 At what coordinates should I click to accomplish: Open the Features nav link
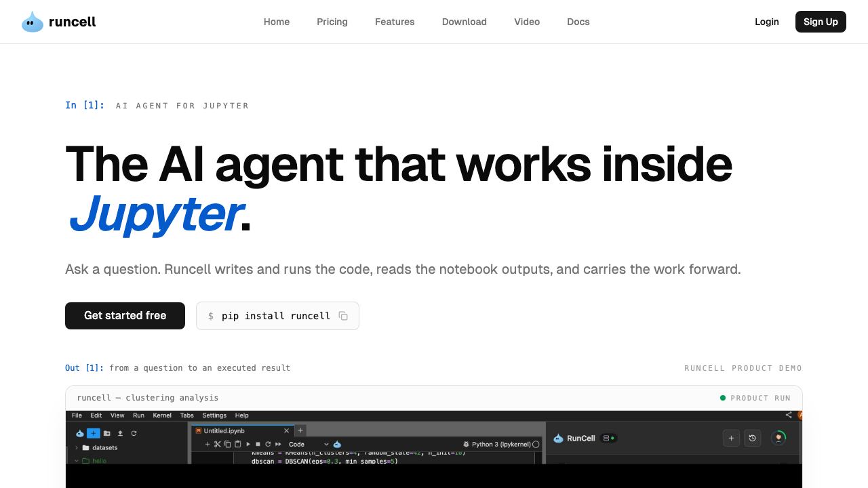[395, 22]
